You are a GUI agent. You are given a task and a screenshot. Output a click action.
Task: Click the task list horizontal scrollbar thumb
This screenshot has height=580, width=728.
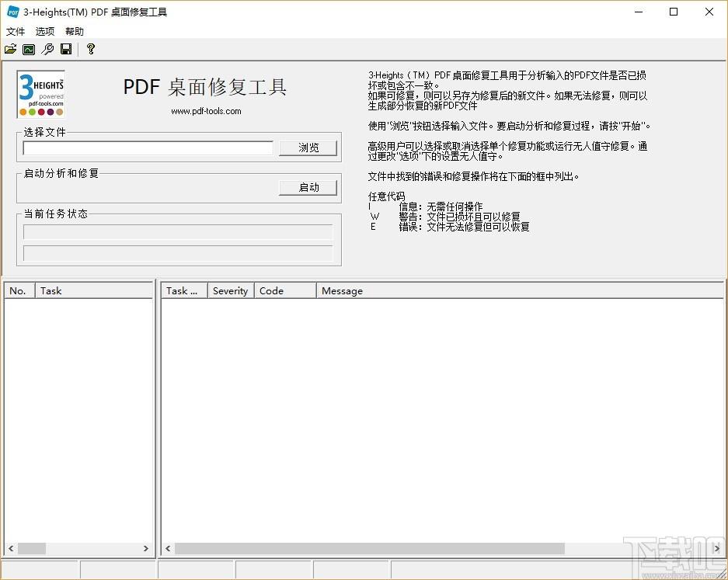(x=32, y=548)
